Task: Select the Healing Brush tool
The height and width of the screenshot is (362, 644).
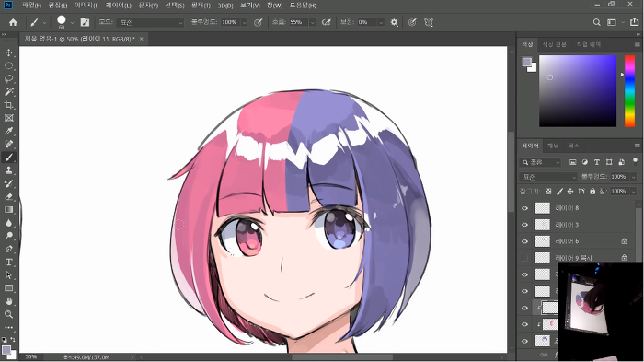Action: (8, 144)
